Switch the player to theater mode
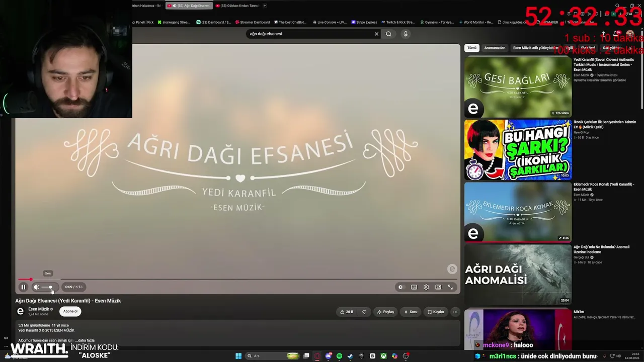Image resolution: width=644 pixels, height=362 pixels. [x=438, y=287]
